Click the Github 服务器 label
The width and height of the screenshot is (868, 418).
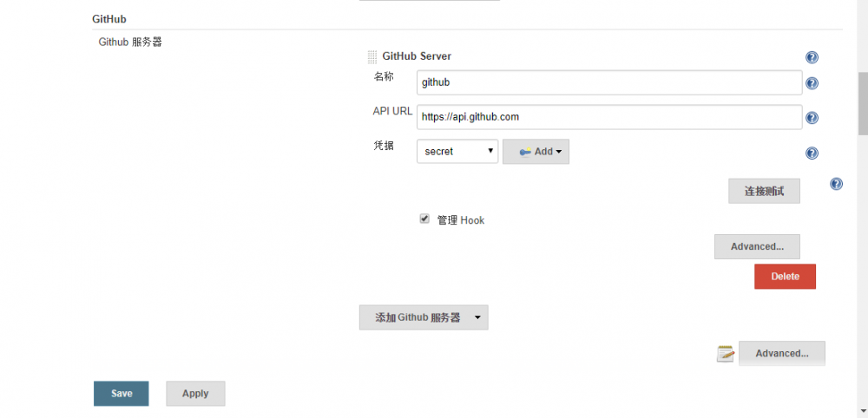[x=130, y=42]
